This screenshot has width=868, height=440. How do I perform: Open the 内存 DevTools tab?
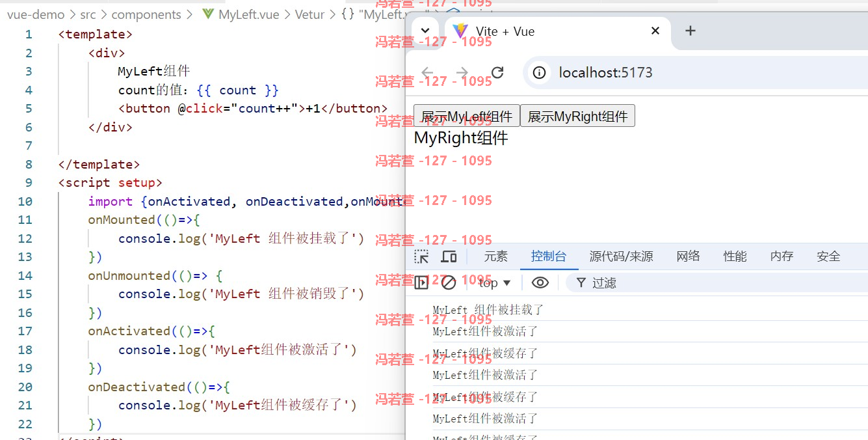pos(782,256)
